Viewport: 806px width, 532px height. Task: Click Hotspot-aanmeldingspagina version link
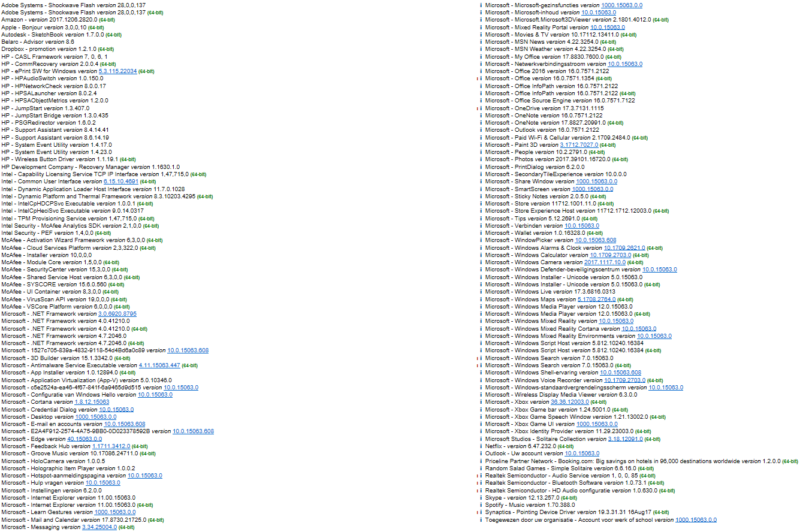145,476
